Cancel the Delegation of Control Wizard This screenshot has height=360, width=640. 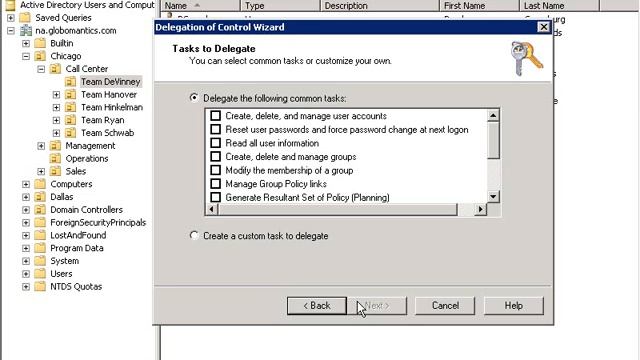coord(445,306)
